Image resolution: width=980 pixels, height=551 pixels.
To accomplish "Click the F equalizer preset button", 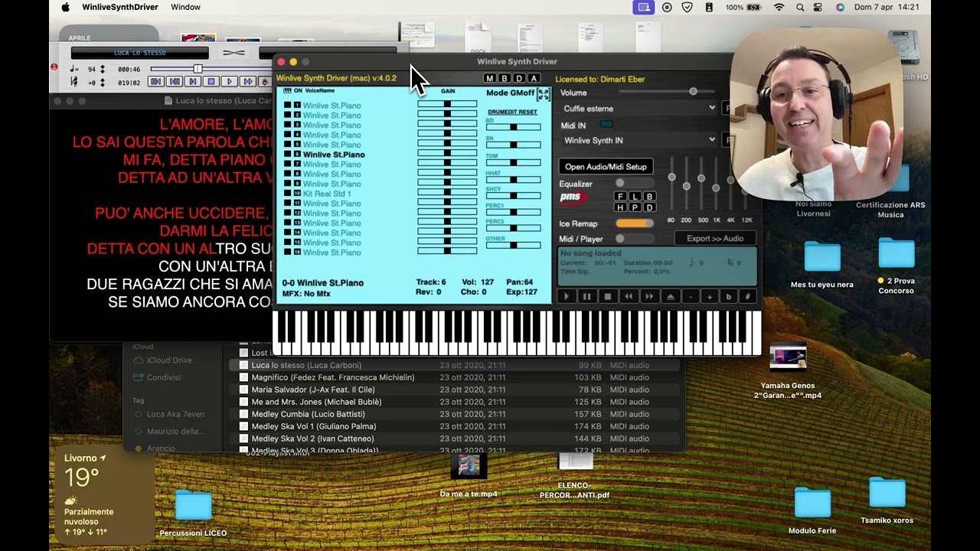I will tap(621, 197).
